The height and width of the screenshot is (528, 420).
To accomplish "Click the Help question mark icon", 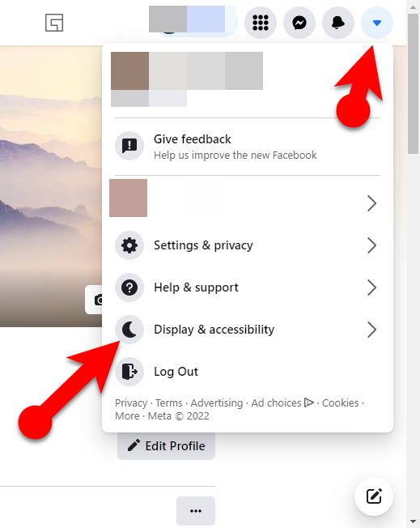I will coord(129,287).
